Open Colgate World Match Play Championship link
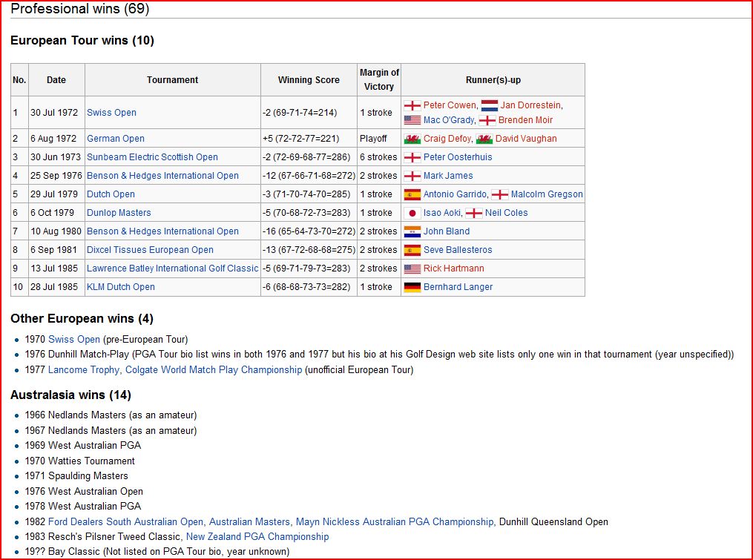 click(x=214, y=370)
